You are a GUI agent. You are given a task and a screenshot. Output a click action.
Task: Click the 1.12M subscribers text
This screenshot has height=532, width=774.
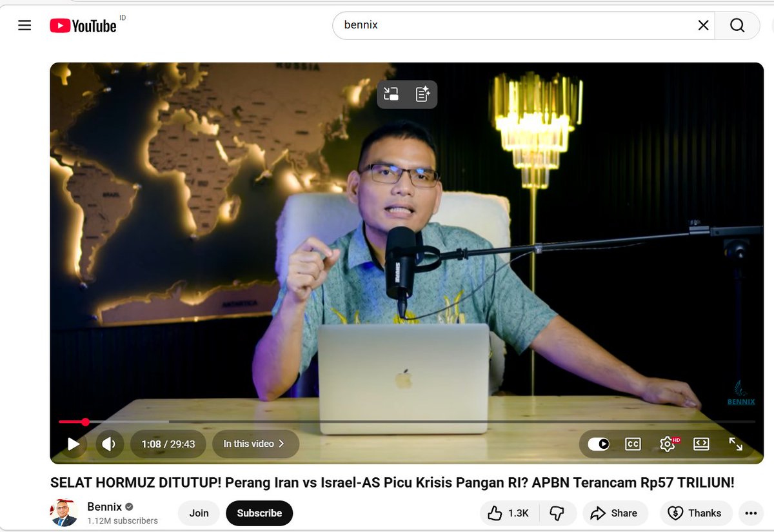(123, 520)
